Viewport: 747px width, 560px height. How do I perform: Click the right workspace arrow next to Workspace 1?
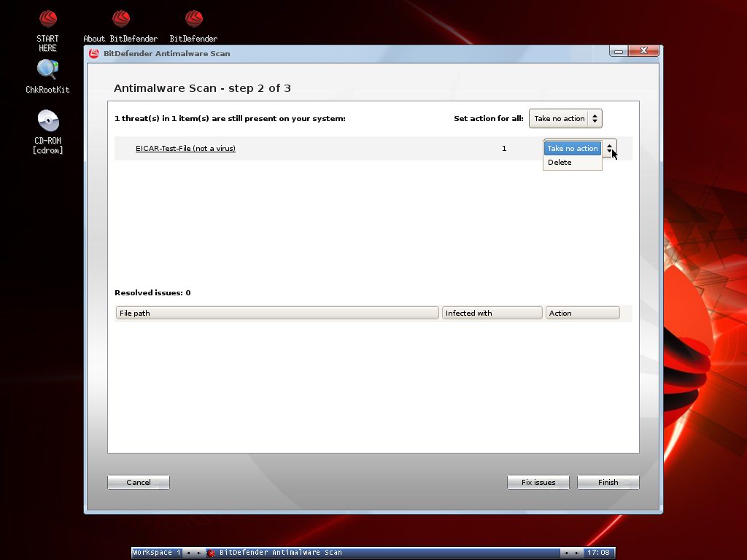(x=198, y=553)
